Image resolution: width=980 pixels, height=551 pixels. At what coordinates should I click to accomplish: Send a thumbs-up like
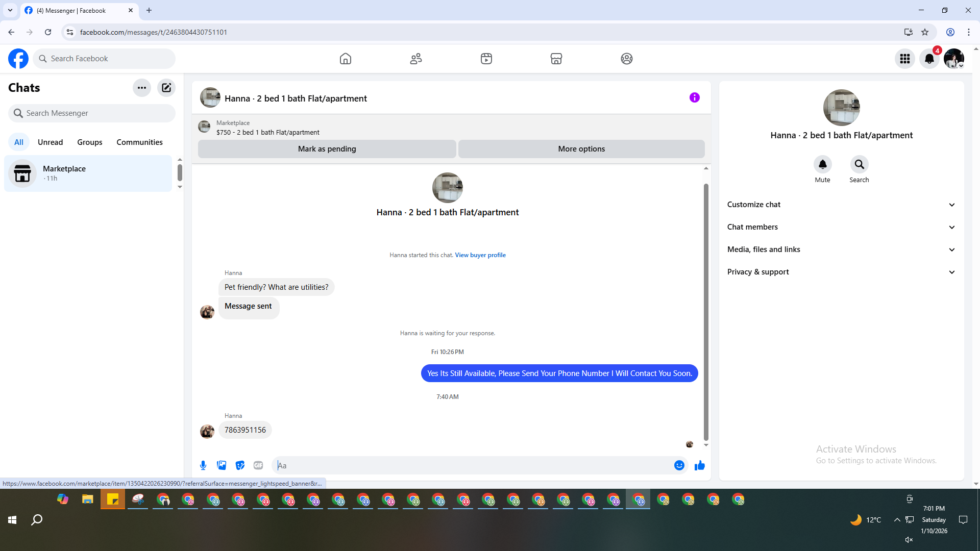tap(699, 465)
